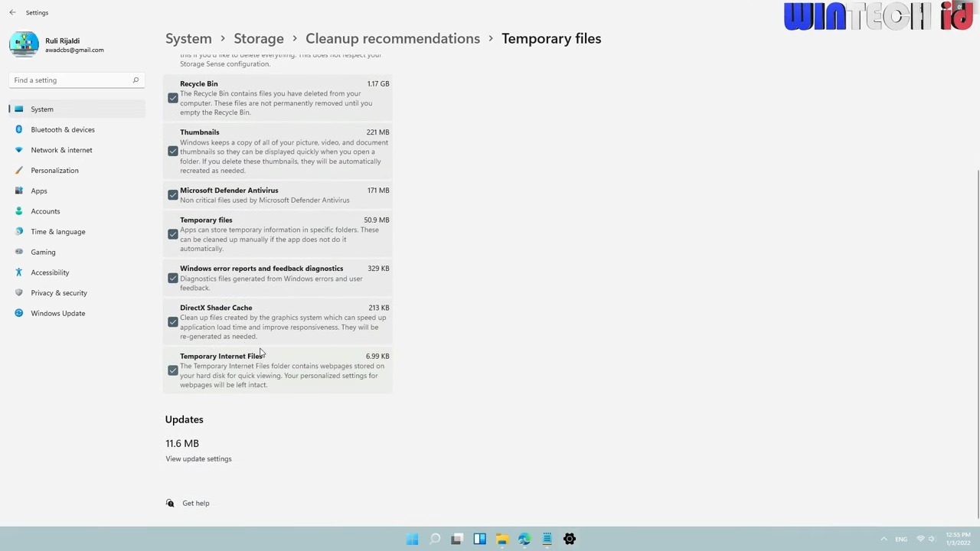Screen dimensions: 980x551
Task: Click the Updates heading
Action: [x=184, y=419]
